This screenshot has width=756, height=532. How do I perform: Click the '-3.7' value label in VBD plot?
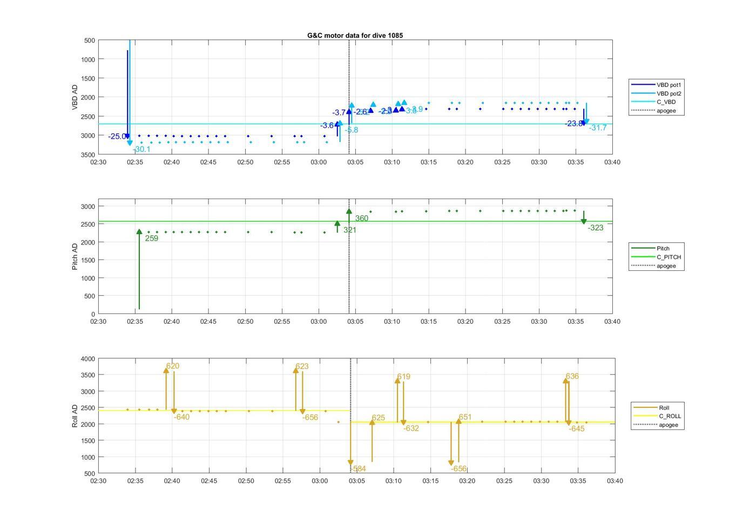[339, 113]
